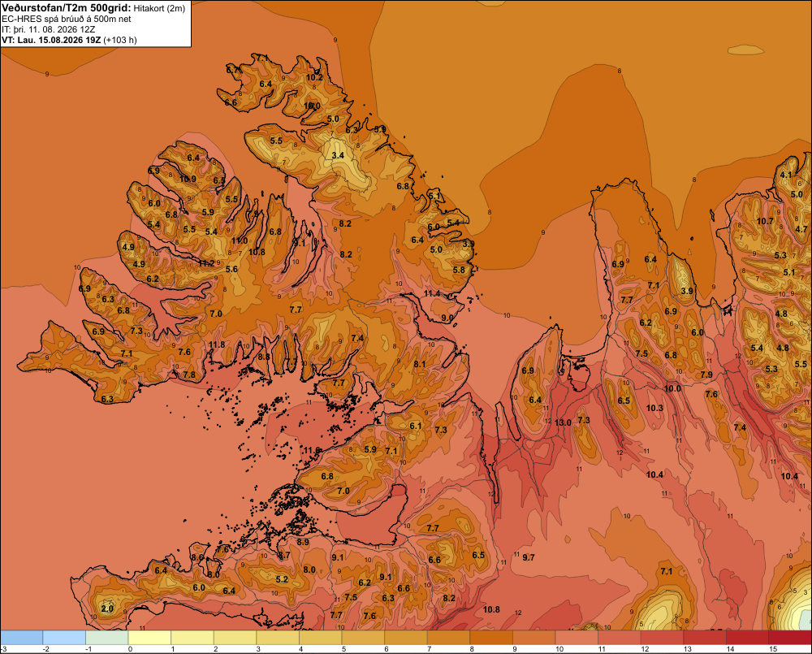Click the valid time 'VT: Lau. 15.08.2026 19Z'
Image resolution: width=812 pixels, height=654 pixels.
click(51, 40)
